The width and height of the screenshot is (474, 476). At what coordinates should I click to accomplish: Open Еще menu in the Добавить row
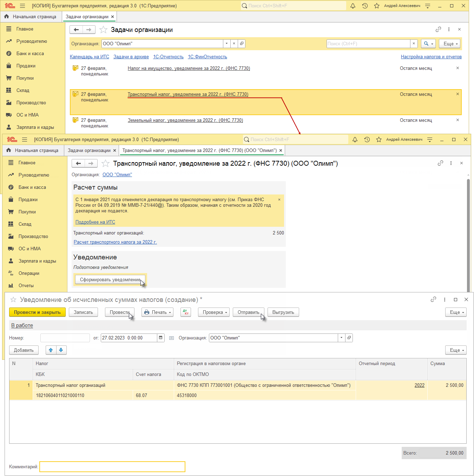coord(456,350)
